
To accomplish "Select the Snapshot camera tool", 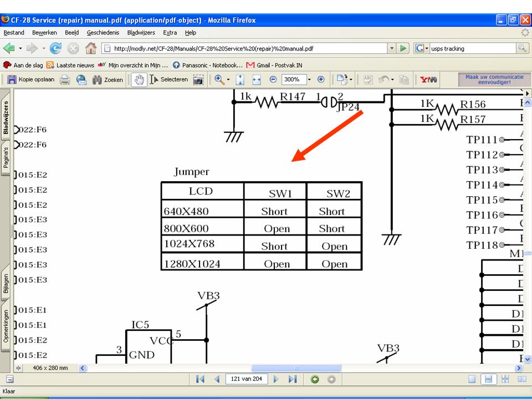I will coord(198,80).
